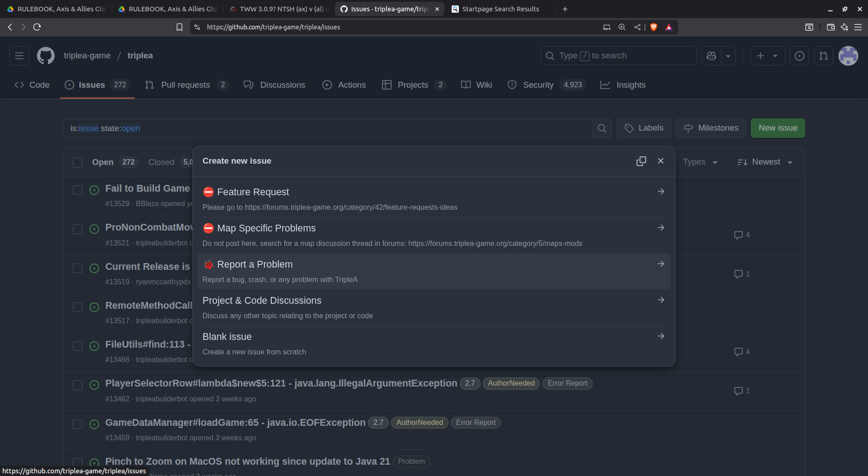Click Error Report label on GameDataManager issue
The image size is (868, 476).
coord(476,423)
